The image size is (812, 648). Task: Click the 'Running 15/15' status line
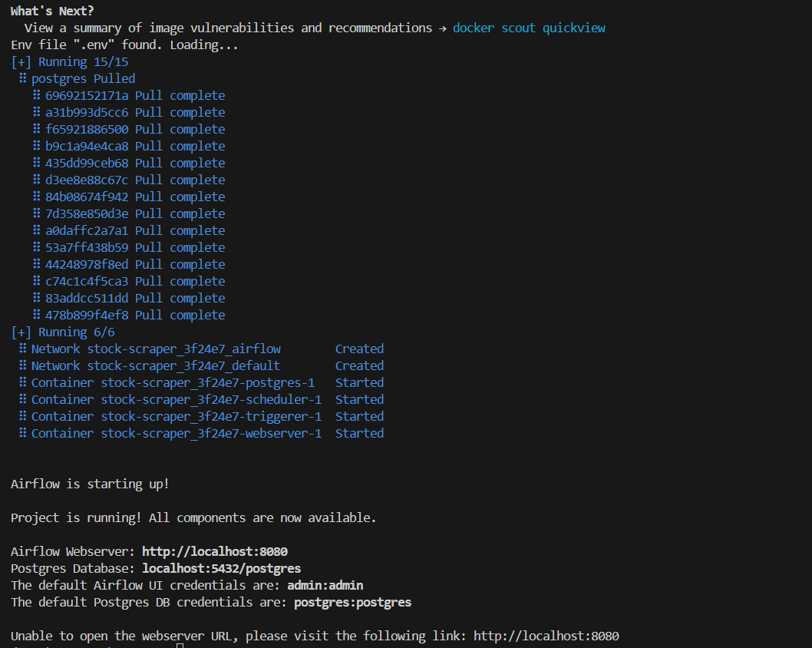70,62
